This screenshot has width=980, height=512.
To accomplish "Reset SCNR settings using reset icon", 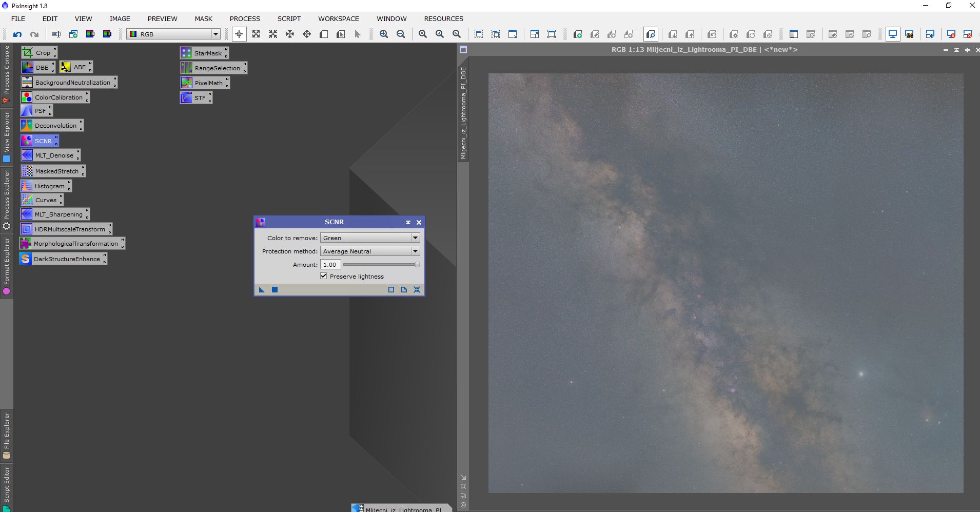I will 417,290.
